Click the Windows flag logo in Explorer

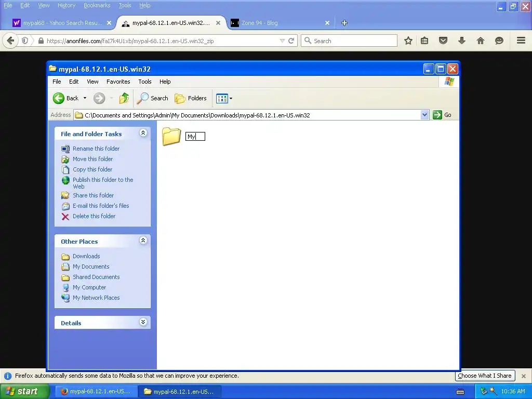449,82
